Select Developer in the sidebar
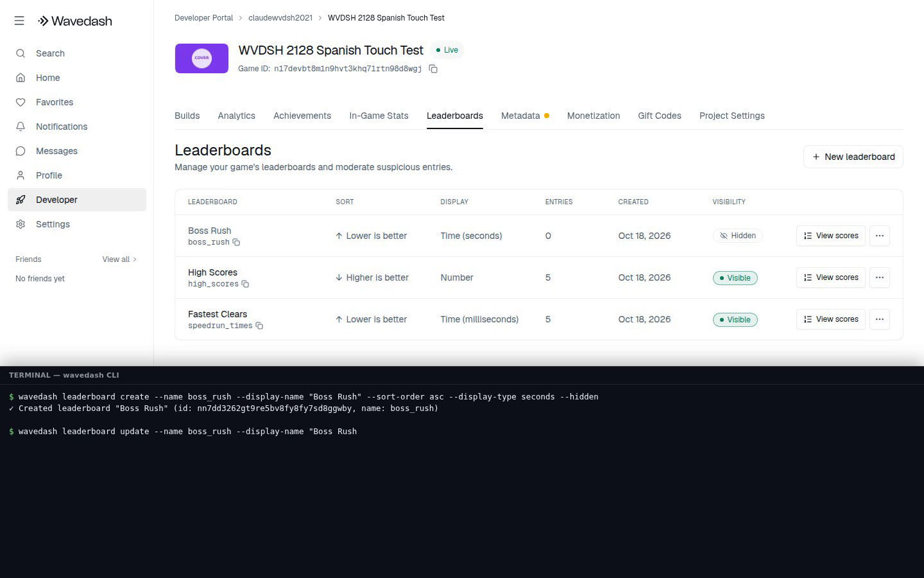Viewport: 924px width, 578px height. [x=77, y=200]
